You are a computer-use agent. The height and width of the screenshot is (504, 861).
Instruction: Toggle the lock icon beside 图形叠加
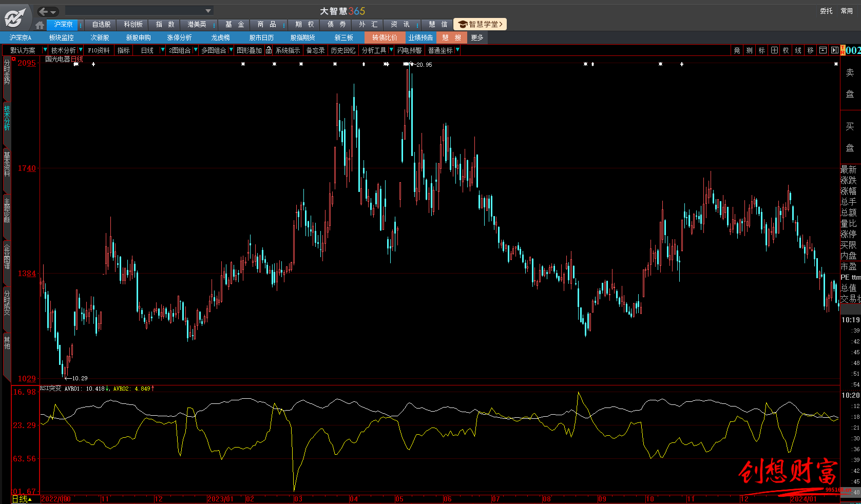point(269,50)
